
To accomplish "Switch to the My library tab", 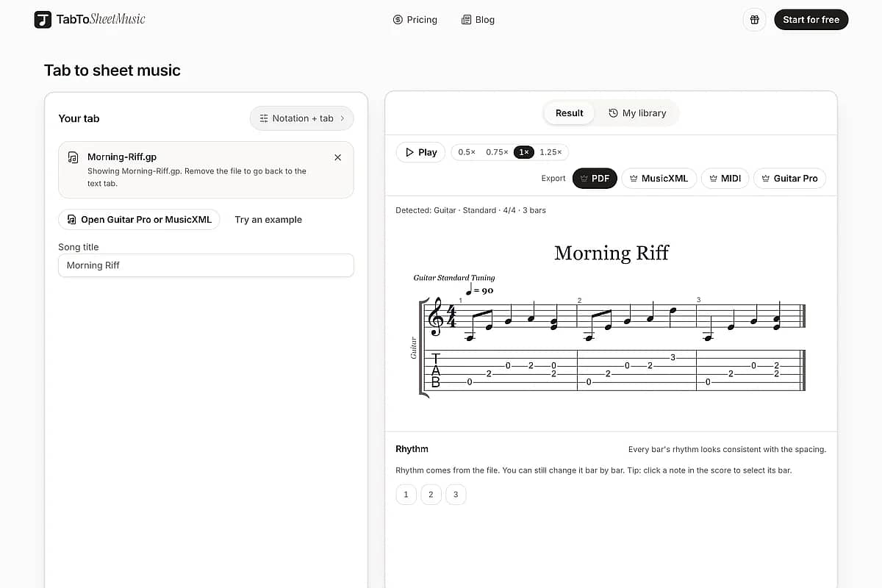I will 637,113.
